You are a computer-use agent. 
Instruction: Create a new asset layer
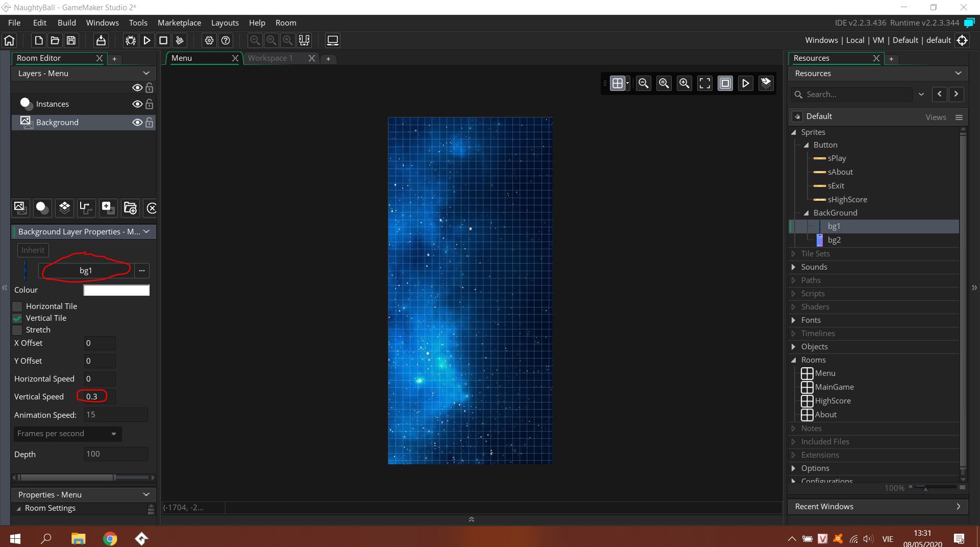[108, 208]
